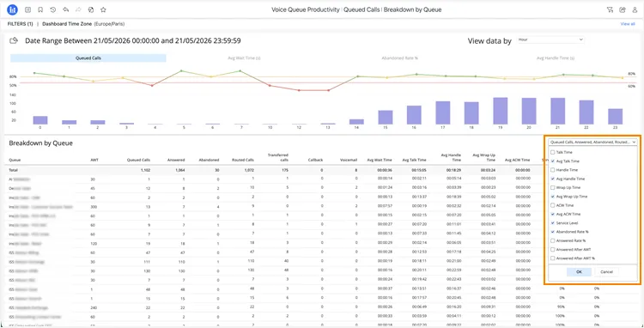The width and height of the screenshot is (644, 328).
Task: Click the View all link
Action: [x=628, y=24]
